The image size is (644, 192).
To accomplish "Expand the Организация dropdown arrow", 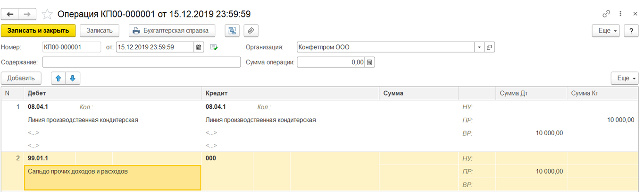I will (479, 47).
